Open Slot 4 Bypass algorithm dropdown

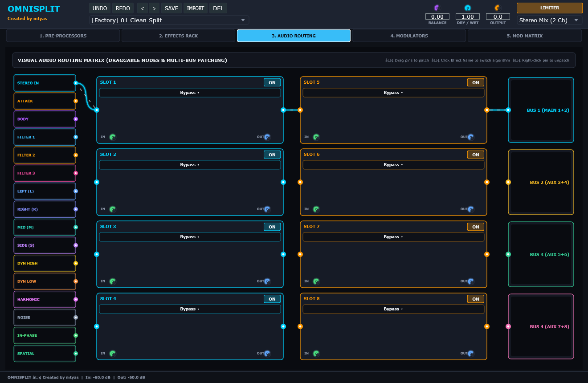point(190,309)
